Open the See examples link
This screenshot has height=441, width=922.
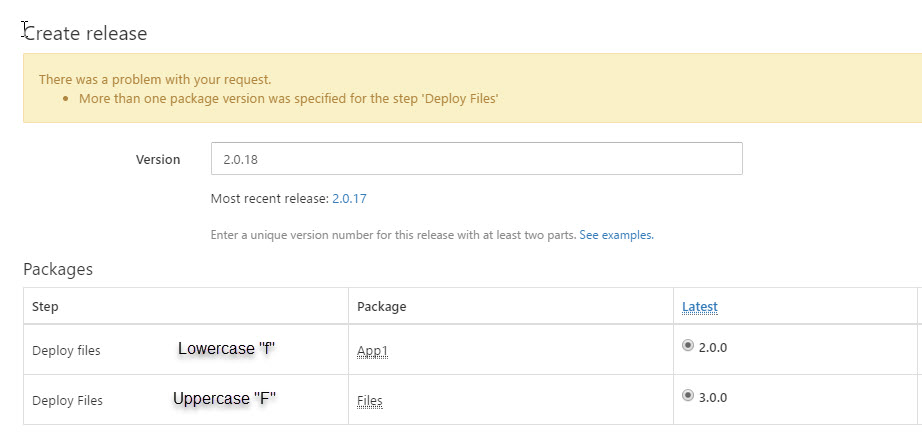pos(616,235)
